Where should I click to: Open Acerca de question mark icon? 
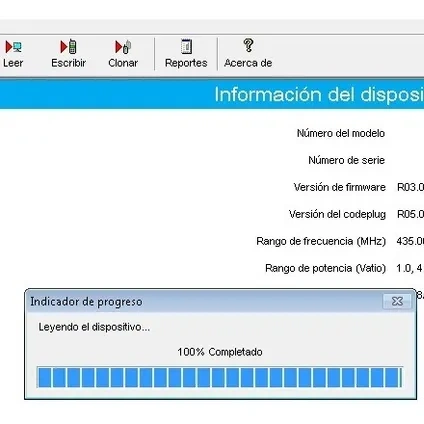(248, 45)
